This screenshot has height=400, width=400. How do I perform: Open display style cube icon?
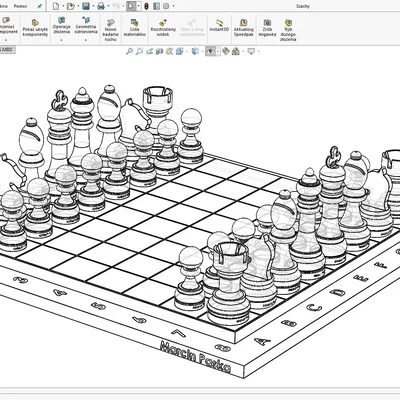(195, 51)
